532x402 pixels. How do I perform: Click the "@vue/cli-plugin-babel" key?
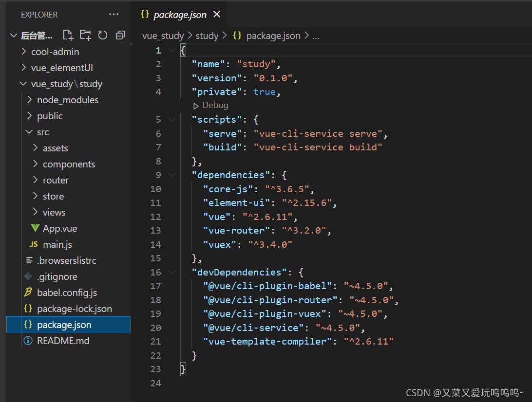tap(267, 286)
